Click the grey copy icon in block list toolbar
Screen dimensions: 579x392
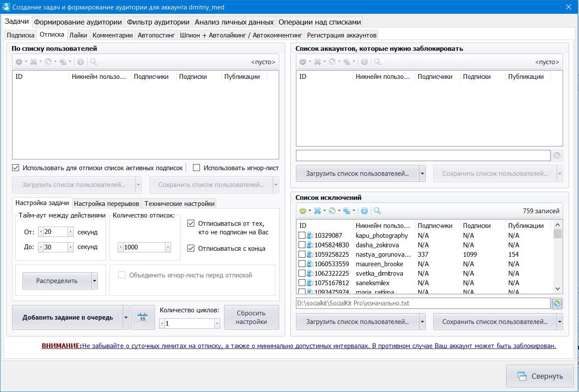pos(347,62)
